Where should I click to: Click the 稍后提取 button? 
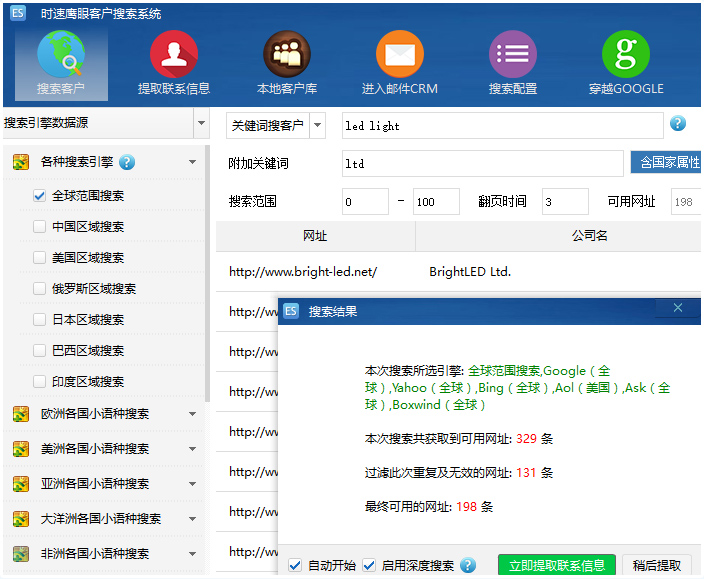656,565
